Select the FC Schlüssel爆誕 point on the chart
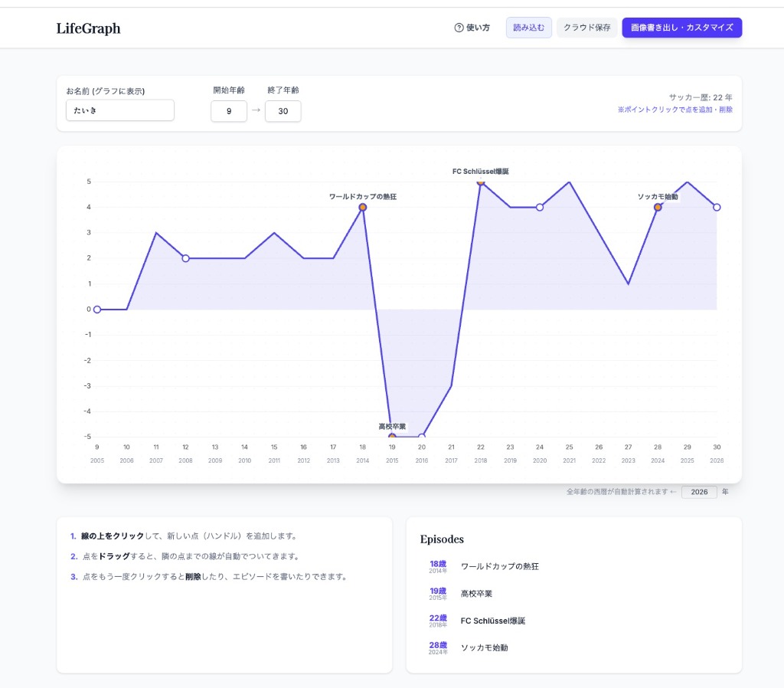Screen dimensions: 784x688 481,182
